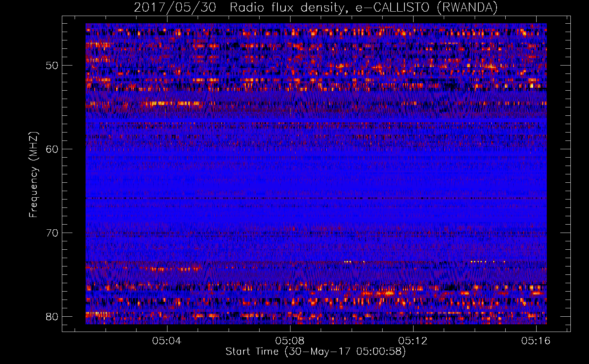Click the date 2017/05/30 in the title
The height and width of the screenshot is (364, 589).
click(175, 8)
